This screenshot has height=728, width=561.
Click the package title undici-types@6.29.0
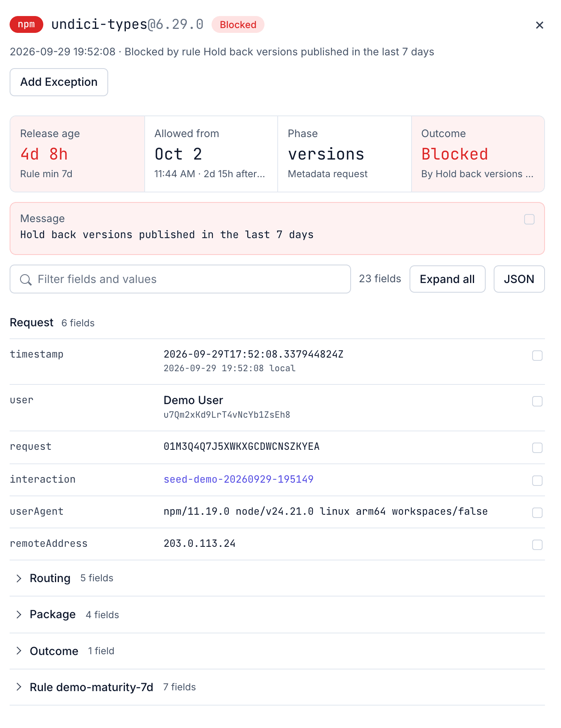click(x=127, y=24)
